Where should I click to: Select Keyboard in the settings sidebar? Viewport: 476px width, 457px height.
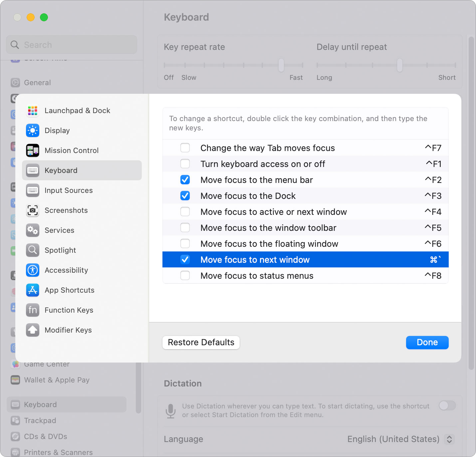coord(40,404)
